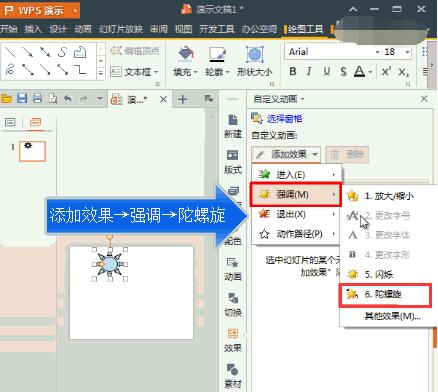Open the font color A dropdown arrow
Image resolution: width=438 pixels, height=392 pixels.
coord(370,72)
